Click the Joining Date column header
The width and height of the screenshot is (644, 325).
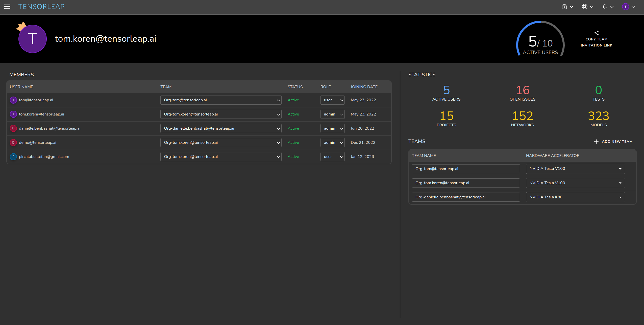(x=364, y=87)
